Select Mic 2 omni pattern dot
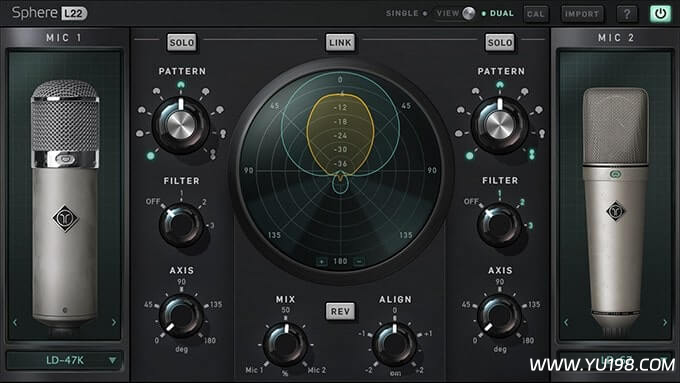Image resolution: width=680 pixels, height=383 pixels. tap(469, 156)
